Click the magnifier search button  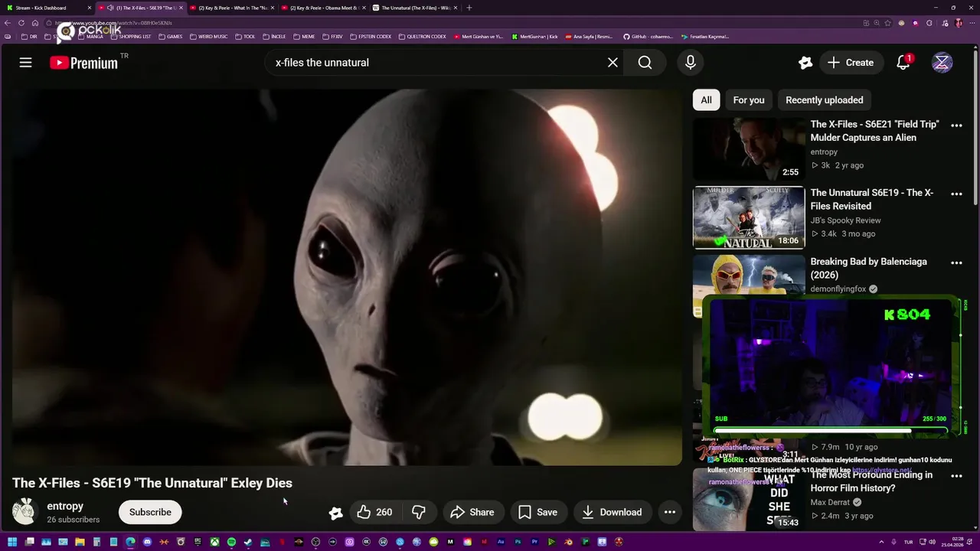click(645, 63)
